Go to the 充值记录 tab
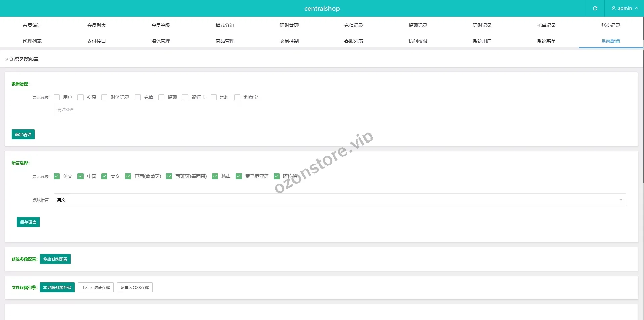The image size is (644, 320). (x=353, y=25)
